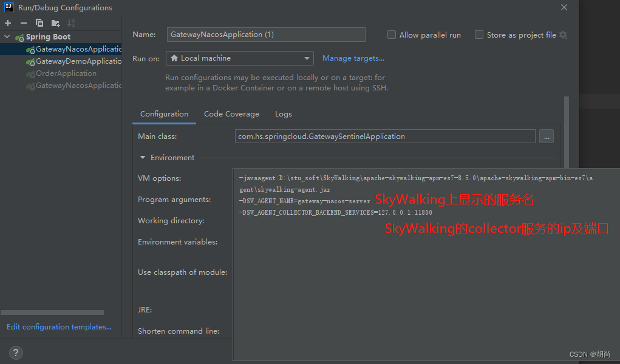Browse for the main class
The image size is (620, 364).
click(547, 136)
